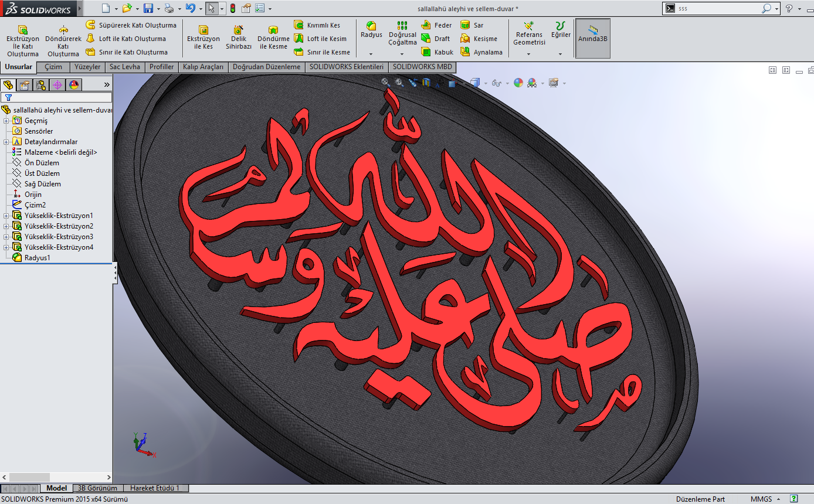Open the Hareket Etüdü 1 tab
The width and height of the screenshot is (814, 504).
[155, 488]
